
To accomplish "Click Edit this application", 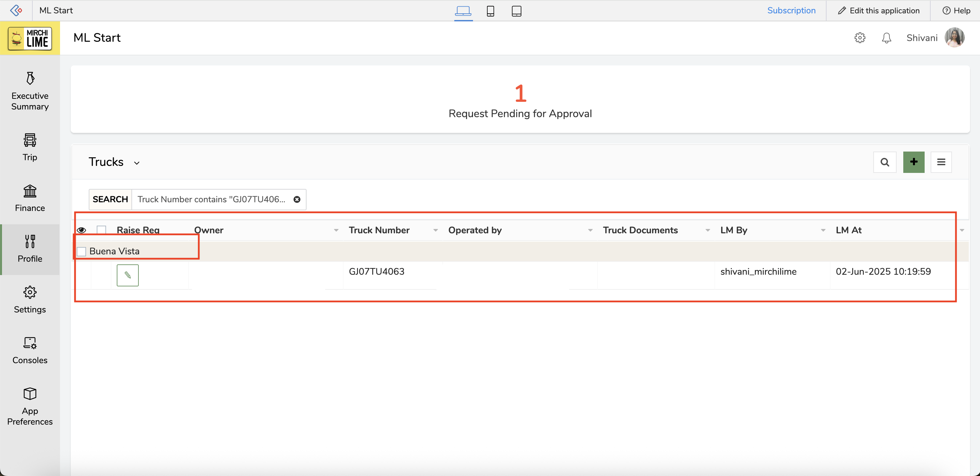I will coord(878,11).
